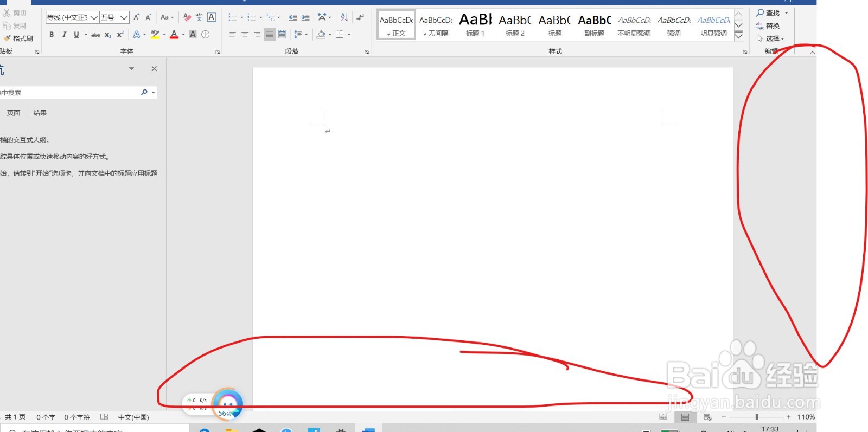Toggle strikethrough formatting
Viewport: 868px width, 432px height.
click(95, 35)
